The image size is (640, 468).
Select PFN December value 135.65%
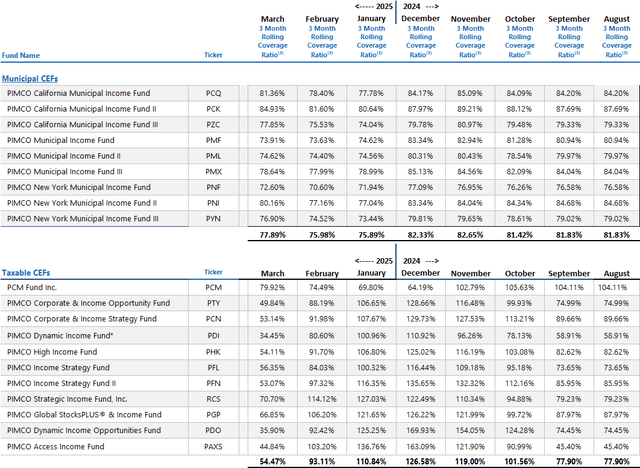[x=420, y=384]
